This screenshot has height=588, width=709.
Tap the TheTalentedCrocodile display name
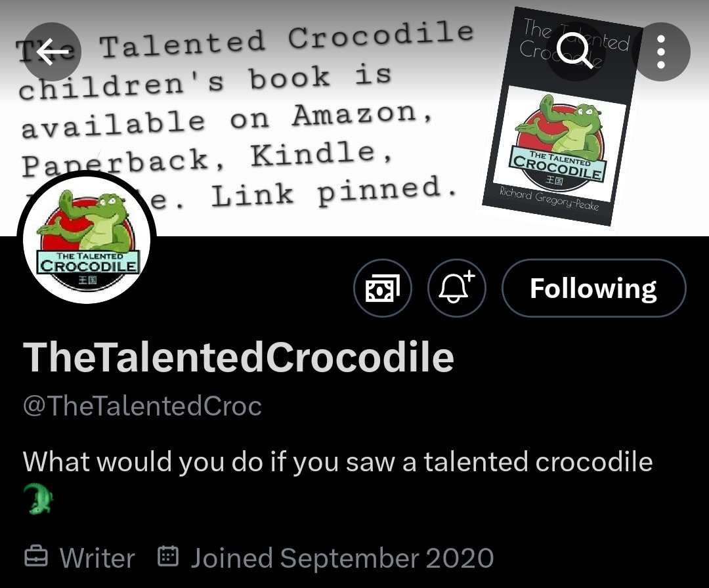tap(238, 358)
